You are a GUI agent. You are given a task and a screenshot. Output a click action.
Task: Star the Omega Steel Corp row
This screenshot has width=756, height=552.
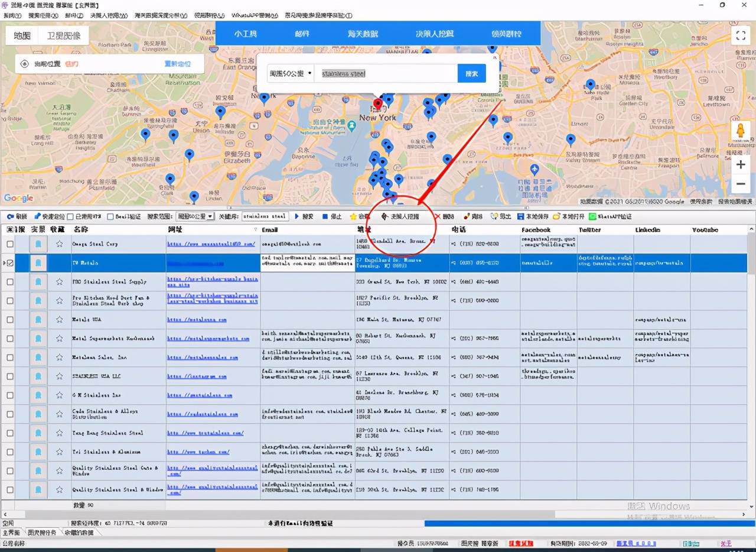[59, 244]
